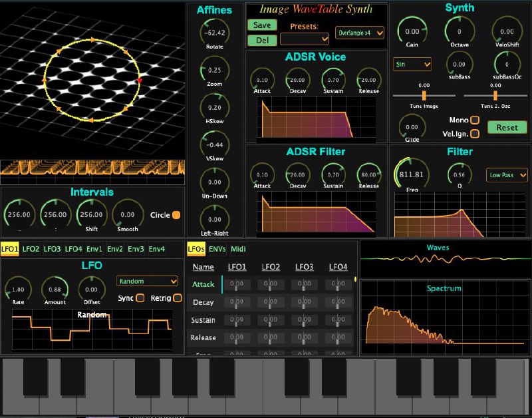Click the Rotate knob in Affines
This screenshot has height=418, width=532.
215,33
